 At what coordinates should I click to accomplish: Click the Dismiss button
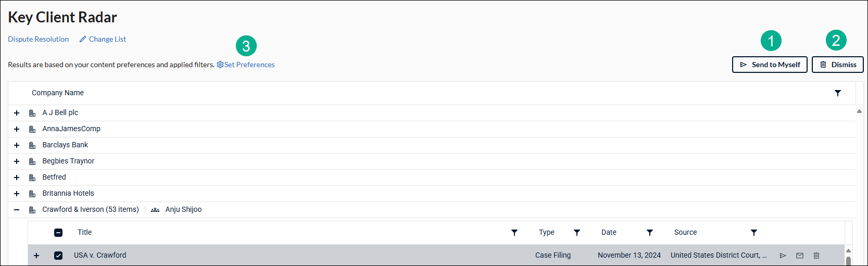[838, 65]
